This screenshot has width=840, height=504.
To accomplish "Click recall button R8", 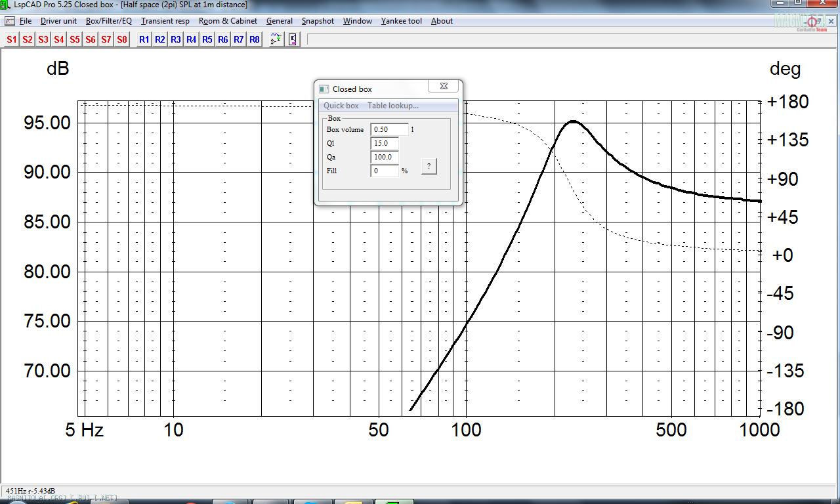I will 255,39.
